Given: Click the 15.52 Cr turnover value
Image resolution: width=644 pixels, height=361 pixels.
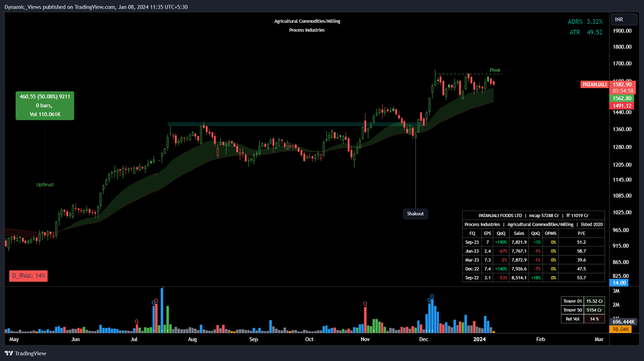Looking at the screenshot, I should coord(595,301).
